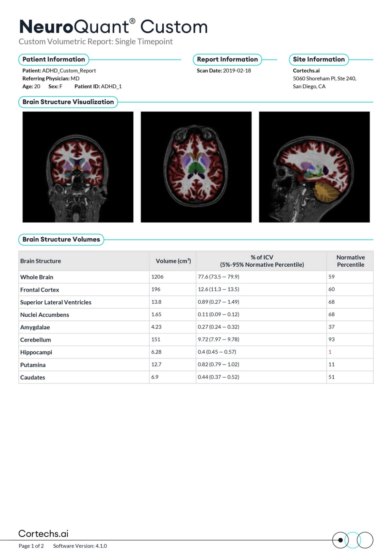The width and height of the screenshot is (392, 555).
Task: Click the ICV value 9.72 (7.97 — 9.78)
Action: [x=219, y=339]
